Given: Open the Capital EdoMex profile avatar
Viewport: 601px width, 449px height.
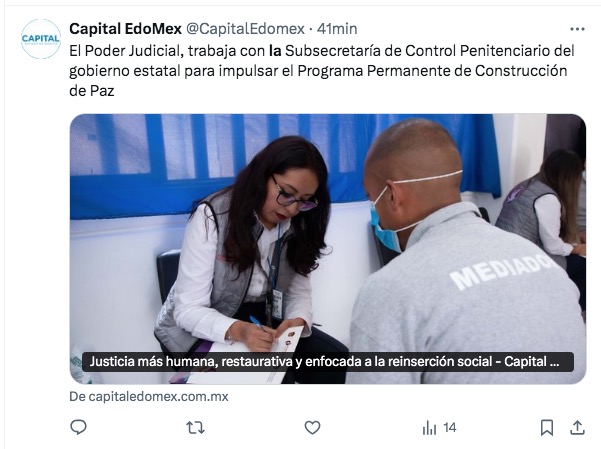Looking at the screenshot, I should tap(41, 39).
